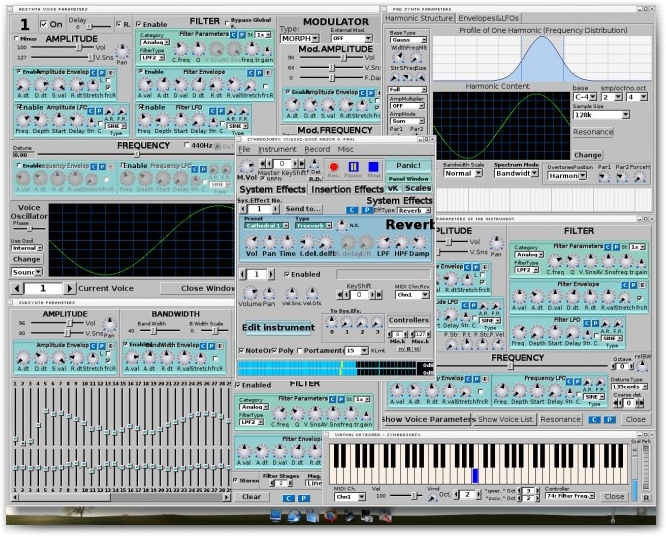The image size is (666, 536).
Task: Click the voice Filter C.freq knob
Action: click(181, 49)
